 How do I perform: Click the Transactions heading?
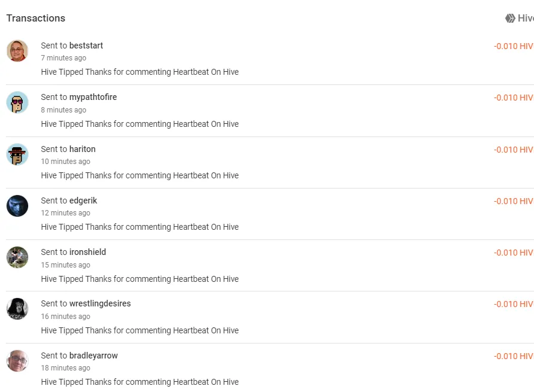[x=36, y=18]
